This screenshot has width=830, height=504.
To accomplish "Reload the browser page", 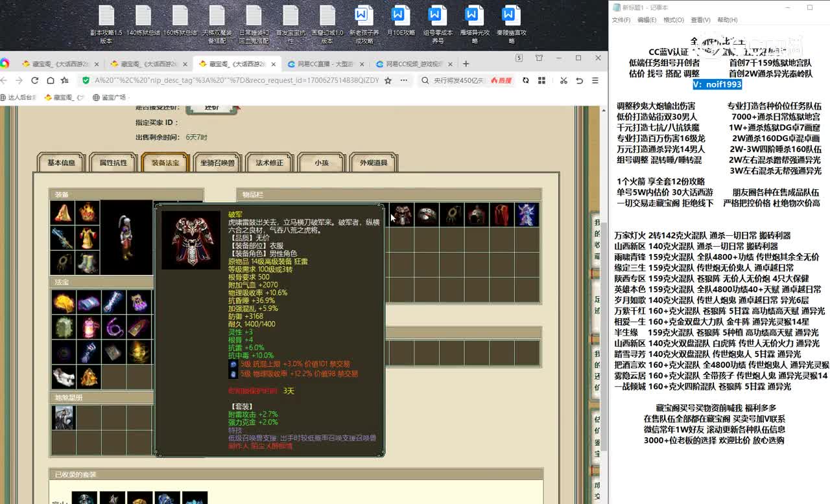I will coord(34,80).
